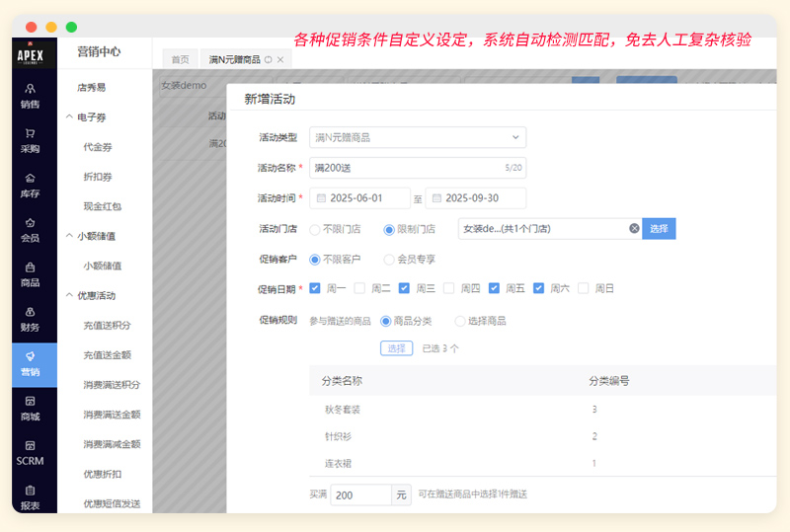The width and height of the screenshot is (790, 532).
Task: Click the 分类编号 column header
Action: [609, 381]
